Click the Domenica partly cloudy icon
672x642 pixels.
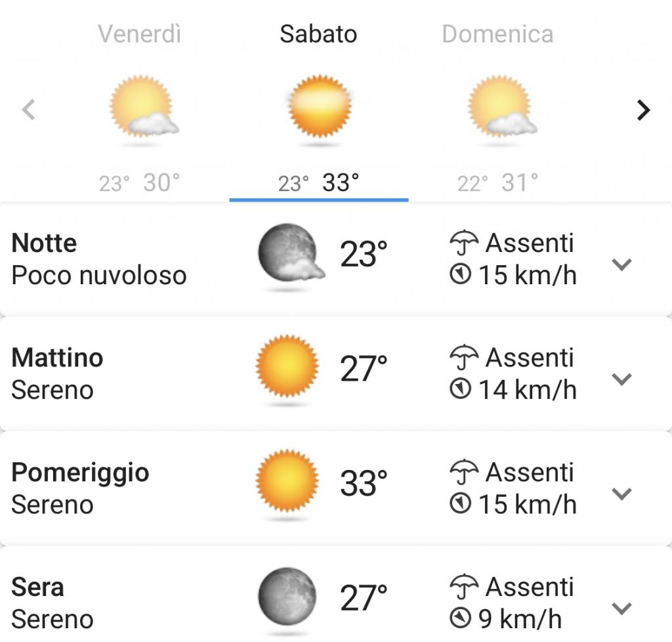(x=502, y=107)
